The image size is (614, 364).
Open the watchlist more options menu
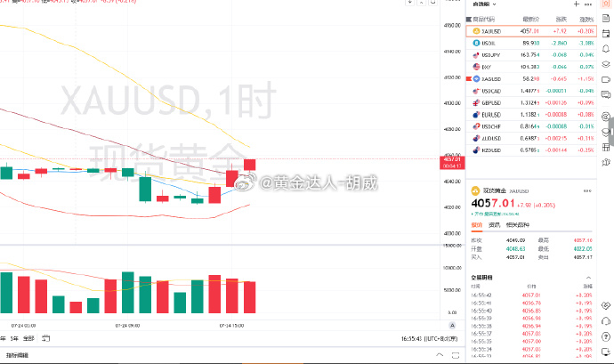pos(588,4)
